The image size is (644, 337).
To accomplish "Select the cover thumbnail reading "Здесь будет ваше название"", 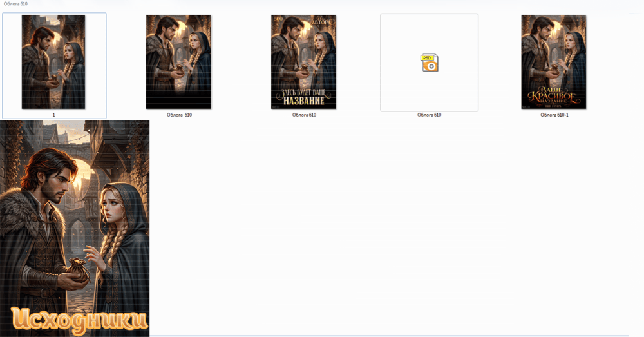I will click(303, 62).
